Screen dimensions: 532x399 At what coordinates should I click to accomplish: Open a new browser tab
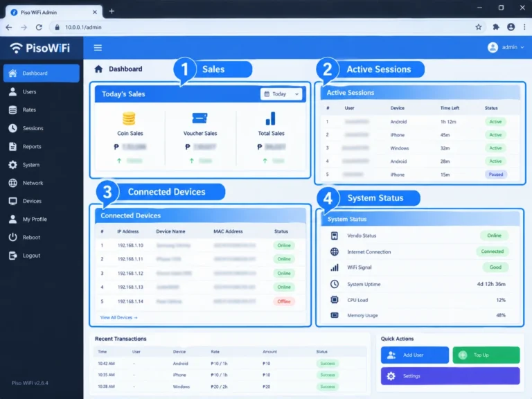[112, 11]
